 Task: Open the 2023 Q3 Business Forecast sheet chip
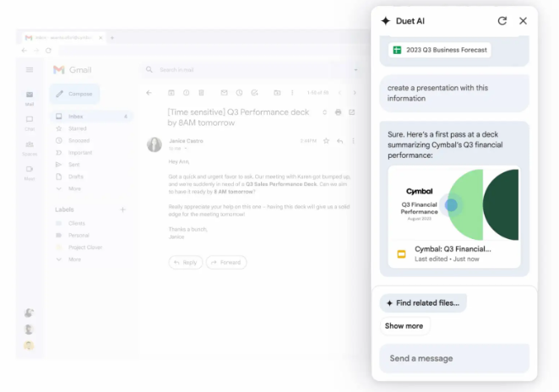point(440,50)
